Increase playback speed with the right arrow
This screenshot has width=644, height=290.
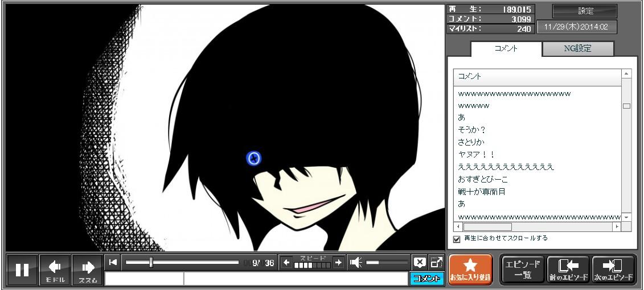[x=339, y=262]
